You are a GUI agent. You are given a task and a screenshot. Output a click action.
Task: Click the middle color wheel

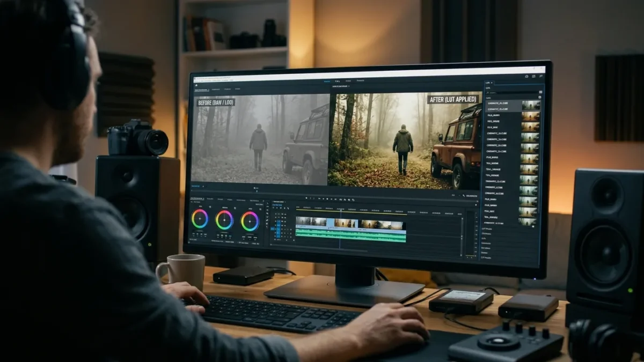tap(224, 220)
